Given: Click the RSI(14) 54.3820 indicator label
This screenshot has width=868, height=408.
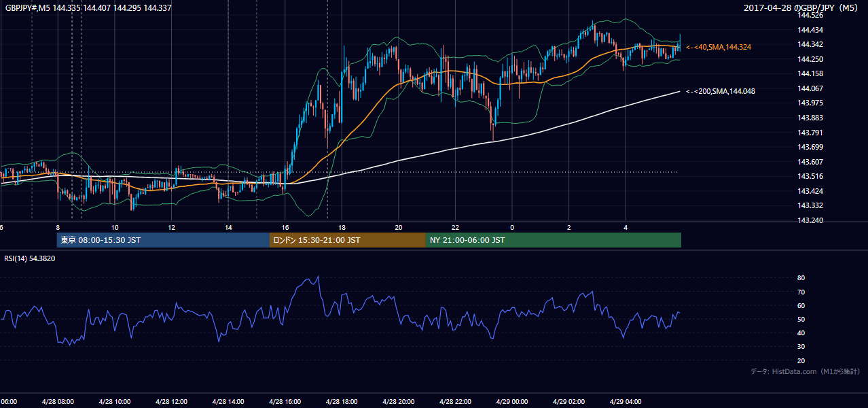Looking at the screenshot, I should 30,258.
